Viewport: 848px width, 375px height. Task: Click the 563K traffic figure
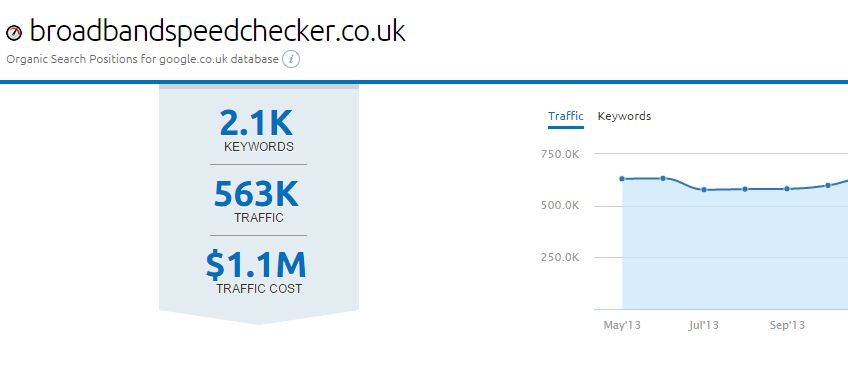coord(256,194)
